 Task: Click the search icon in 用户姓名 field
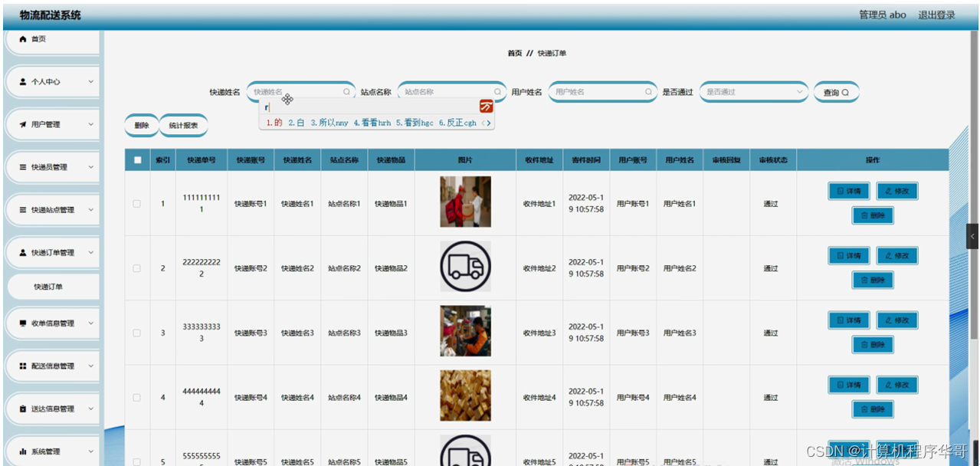(648, 92)
